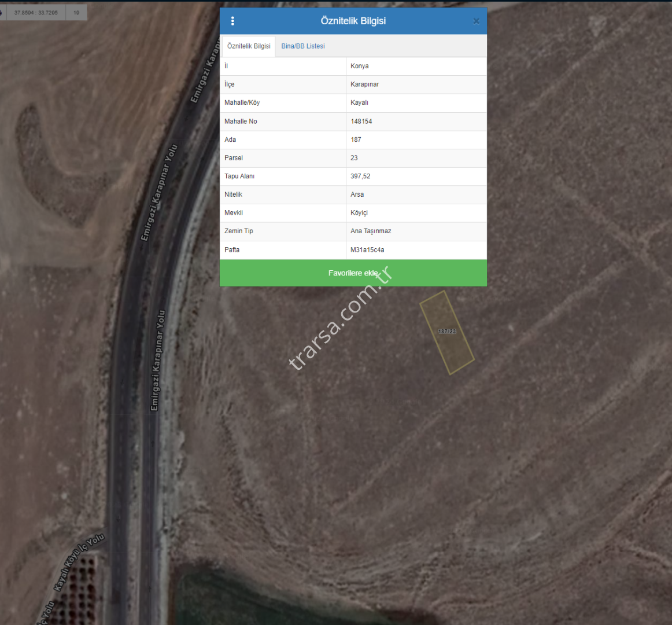The image size is (672, 625).
Task: Click the green Favorilere ekle button
Action: point(353,273)
